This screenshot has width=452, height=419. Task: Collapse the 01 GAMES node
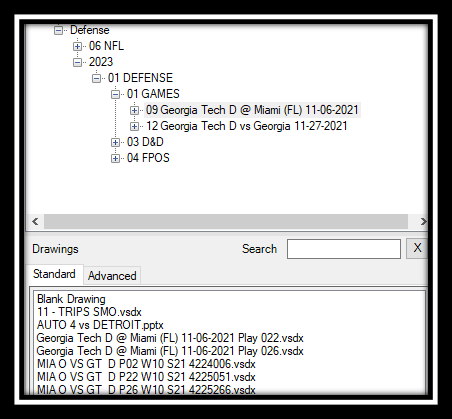(115, 94)
